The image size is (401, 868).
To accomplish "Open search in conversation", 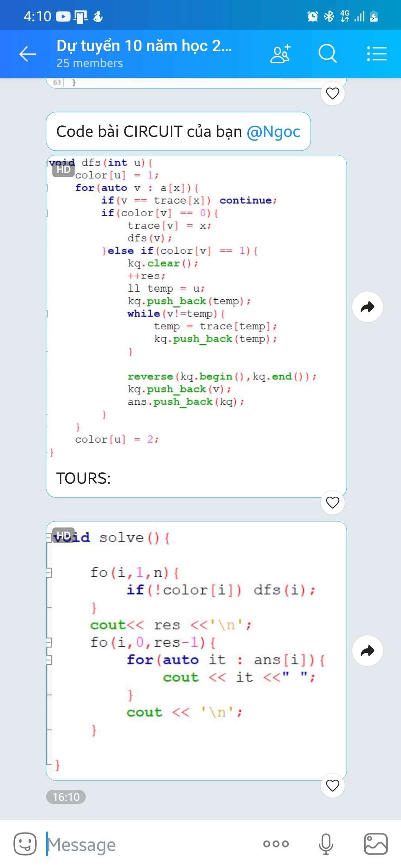I will coord(327,54).
